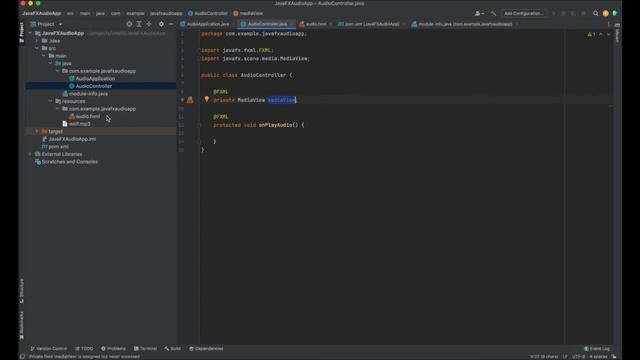Click the gutter FXML icon beside mediaView line
Image resolution: width=640 pixels, height=360 pixels.
click(x=190, y=100)
